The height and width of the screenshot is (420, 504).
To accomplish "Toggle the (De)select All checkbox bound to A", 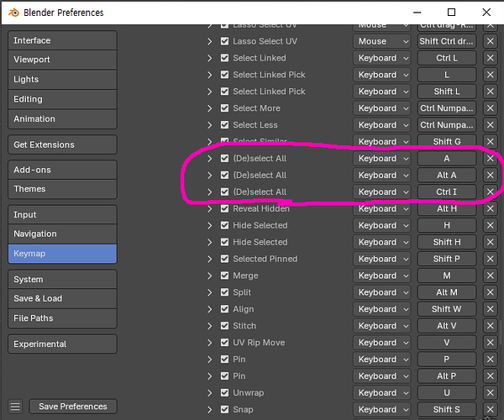I will (224, 158).
